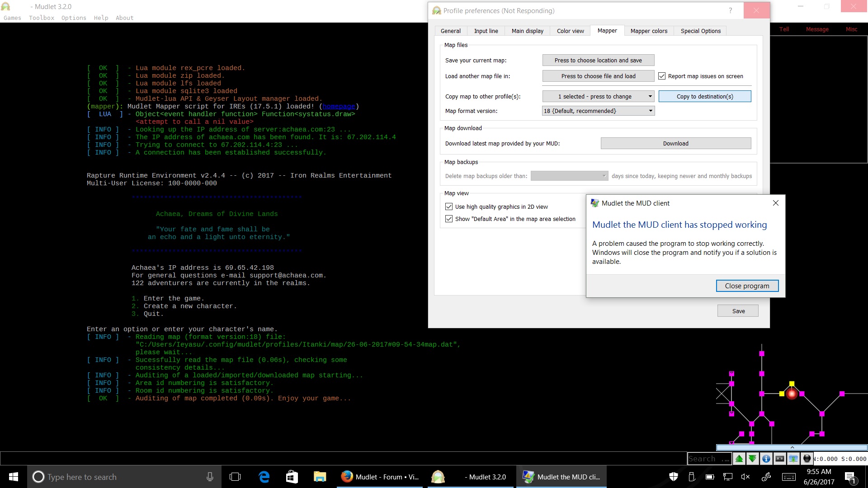Click the blue info icon in bottom toolbar
The height and width of the screenshot is (488, 868).
(x=766, y=459)
